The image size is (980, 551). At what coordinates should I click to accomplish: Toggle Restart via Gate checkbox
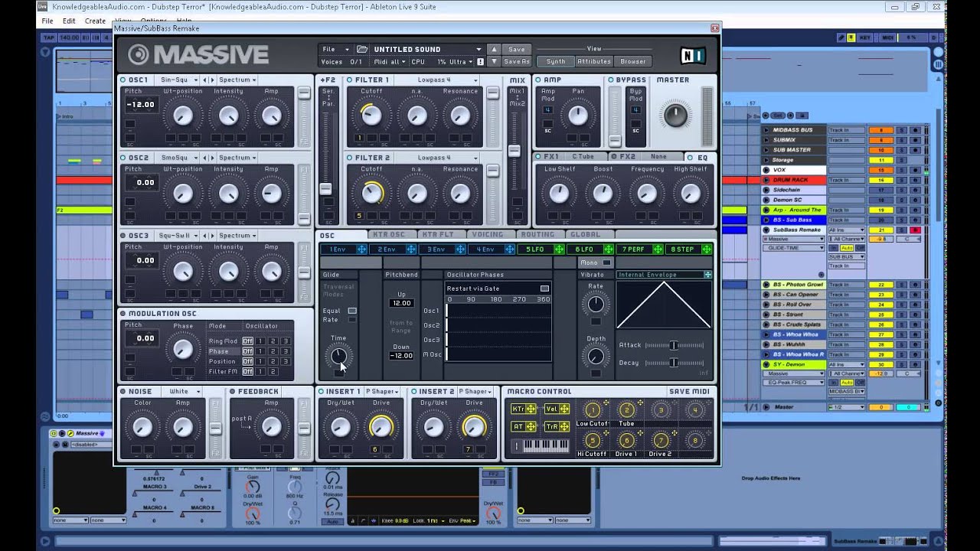coord(544,289)
